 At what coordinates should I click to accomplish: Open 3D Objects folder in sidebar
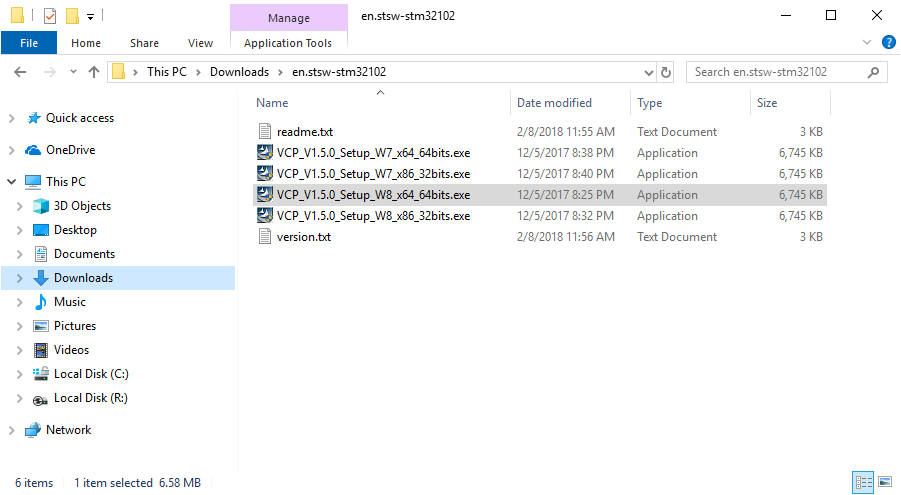click(82, 206)
